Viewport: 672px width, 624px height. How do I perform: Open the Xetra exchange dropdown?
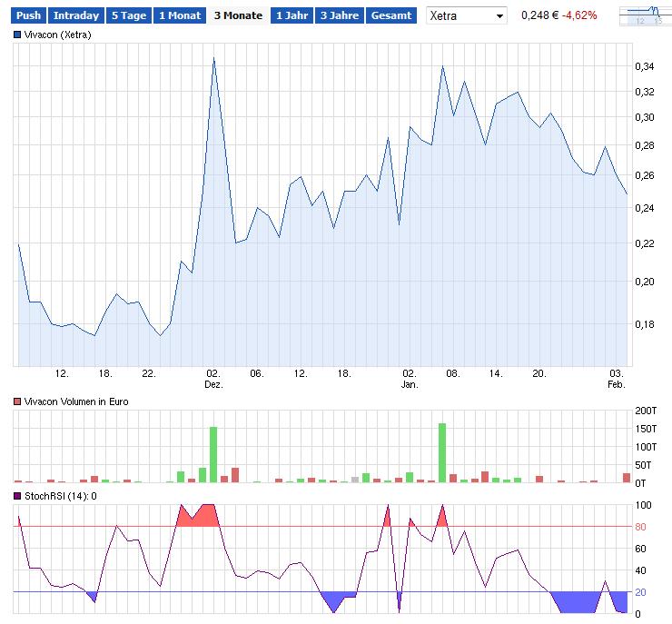tap(467, 16)
